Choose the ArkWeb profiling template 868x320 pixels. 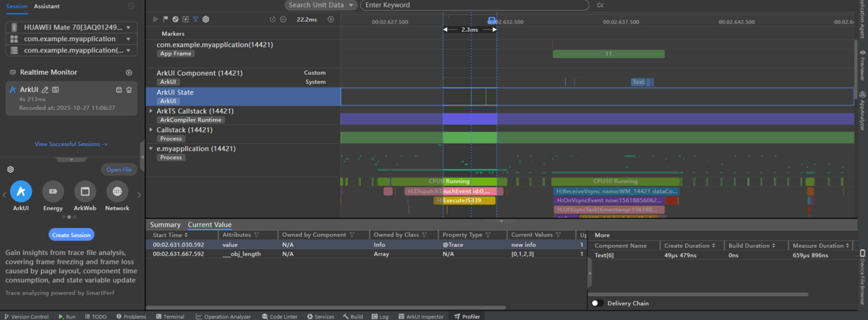[x=85, y=191]
